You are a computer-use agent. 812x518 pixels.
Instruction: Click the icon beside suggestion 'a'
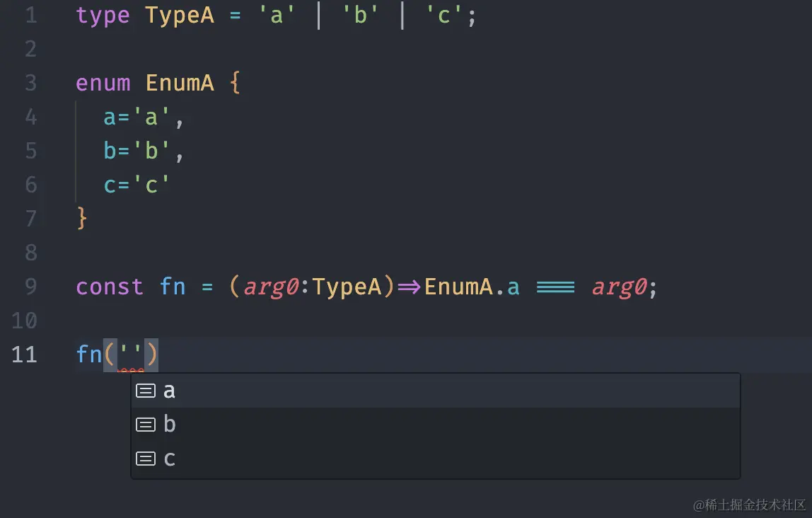(x=146, y=391)
